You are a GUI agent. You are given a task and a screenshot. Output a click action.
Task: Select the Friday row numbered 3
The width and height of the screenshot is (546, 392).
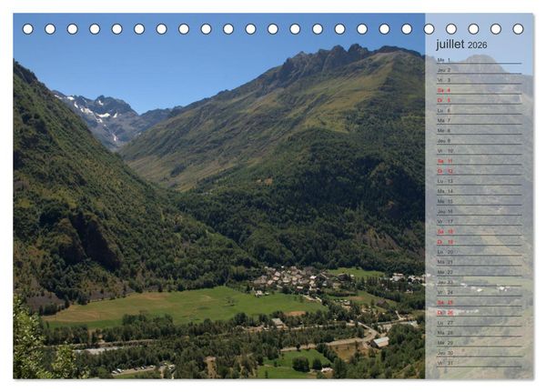tap(480, 80)
